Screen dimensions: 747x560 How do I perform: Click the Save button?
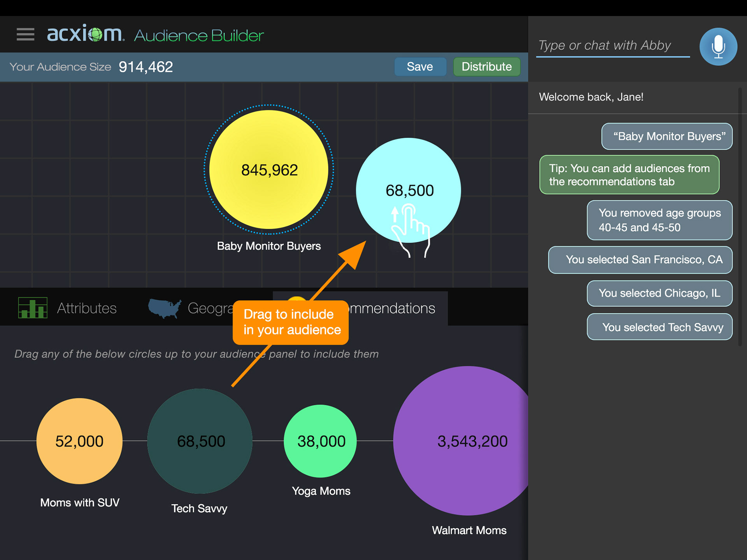pyautogui.click(x=420, y=66)
